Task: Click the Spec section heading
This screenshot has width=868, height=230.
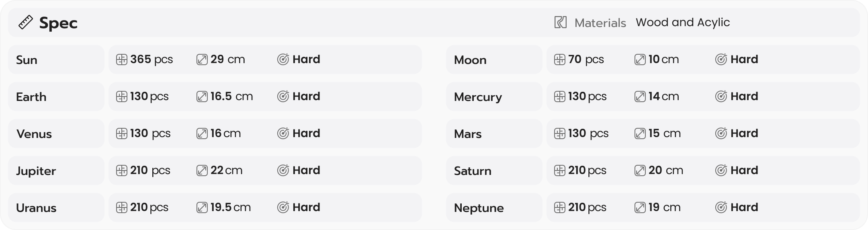Action: [58, 23]
